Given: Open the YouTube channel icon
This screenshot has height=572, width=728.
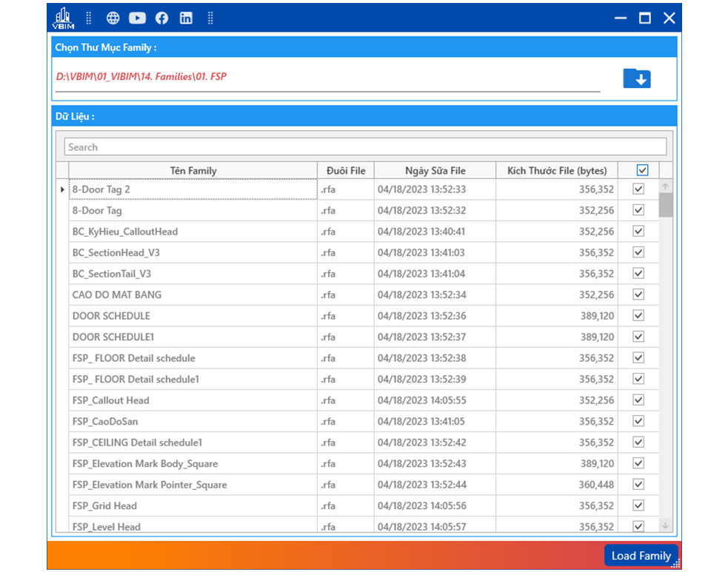Looking at the screenshot, I should (x=137, y=18).
